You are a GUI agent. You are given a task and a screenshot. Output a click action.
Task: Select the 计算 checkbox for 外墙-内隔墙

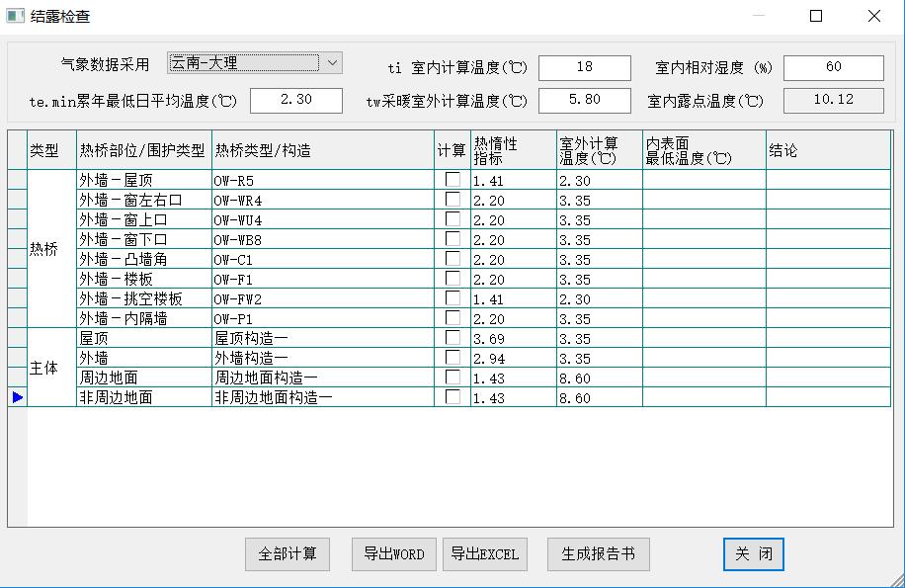click(452, 318)
